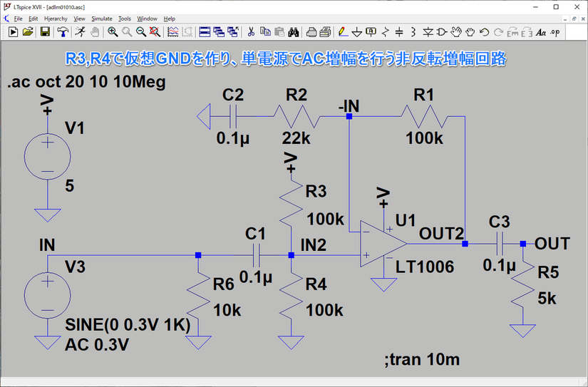Viewport: 588px width, 387px height.
Task: Click the Copy icon
Action: tap(265, 32)
